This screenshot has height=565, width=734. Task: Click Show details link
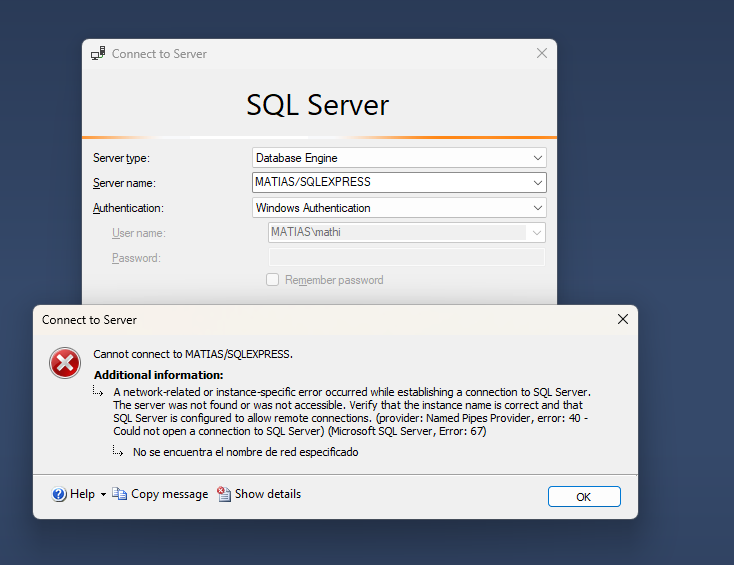(x=268, y=494)
